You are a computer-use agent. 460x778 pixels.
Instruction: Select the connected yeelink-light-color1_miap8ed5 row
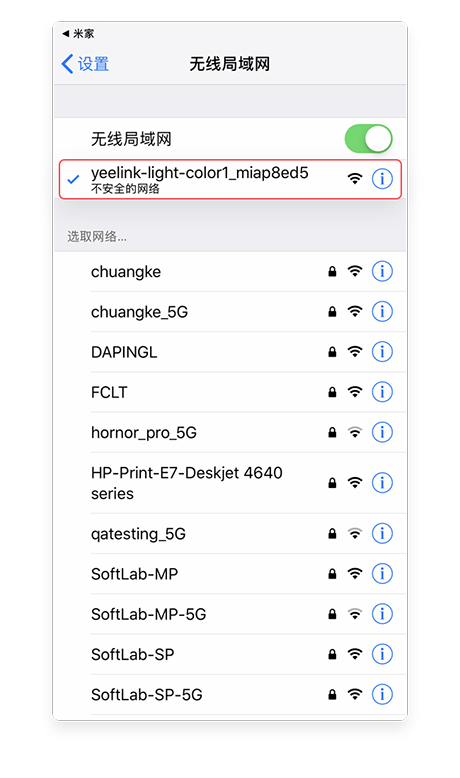click(230, 179)
